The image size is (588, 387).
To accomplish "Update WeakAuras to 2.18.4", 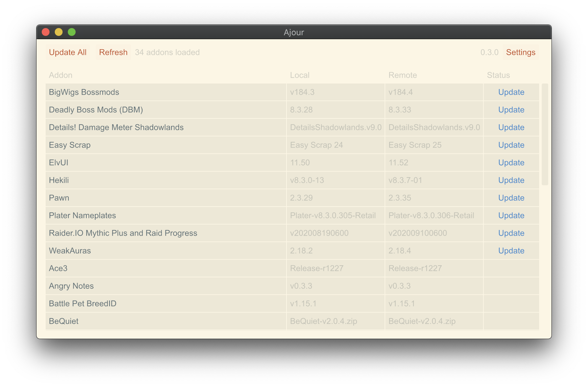I will pyautogui.click(x=511, y=251).
